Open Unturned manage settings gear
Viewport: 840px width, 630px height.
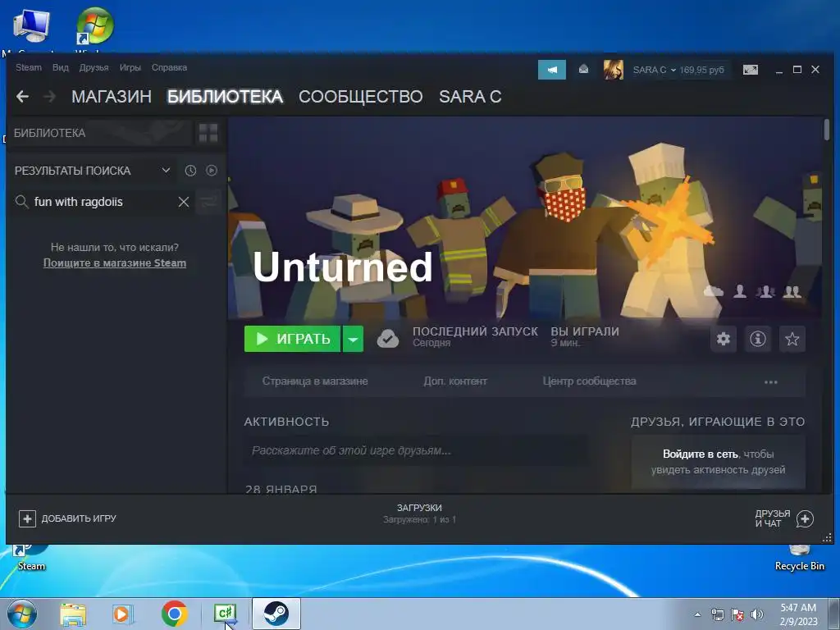(724, 339)
